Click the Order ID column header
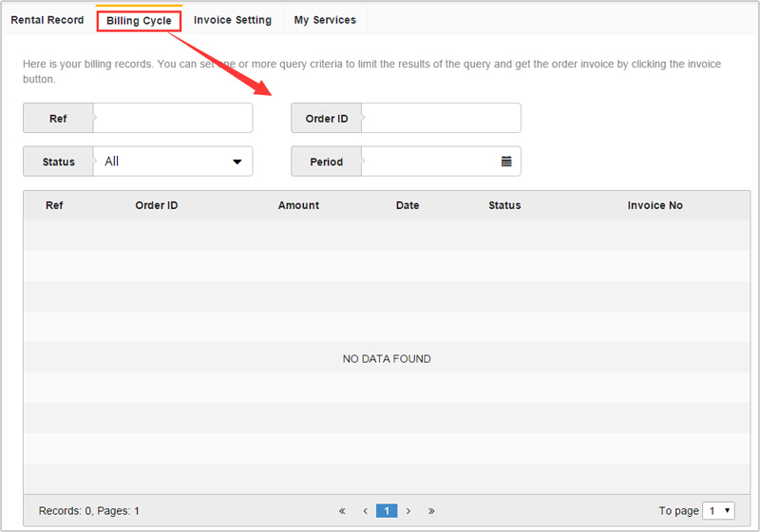This screenshot has width=760, height=532. point(157,205)
